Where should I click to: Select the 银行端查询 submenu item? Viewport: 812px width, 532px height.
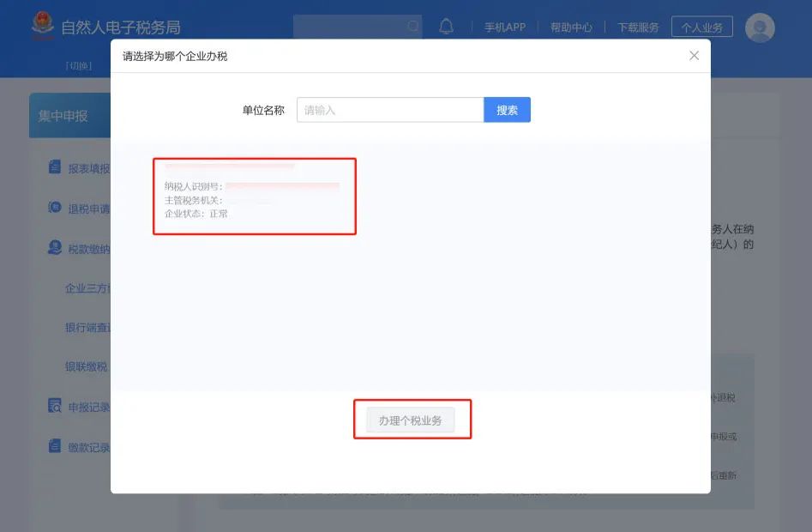point(87,328)
